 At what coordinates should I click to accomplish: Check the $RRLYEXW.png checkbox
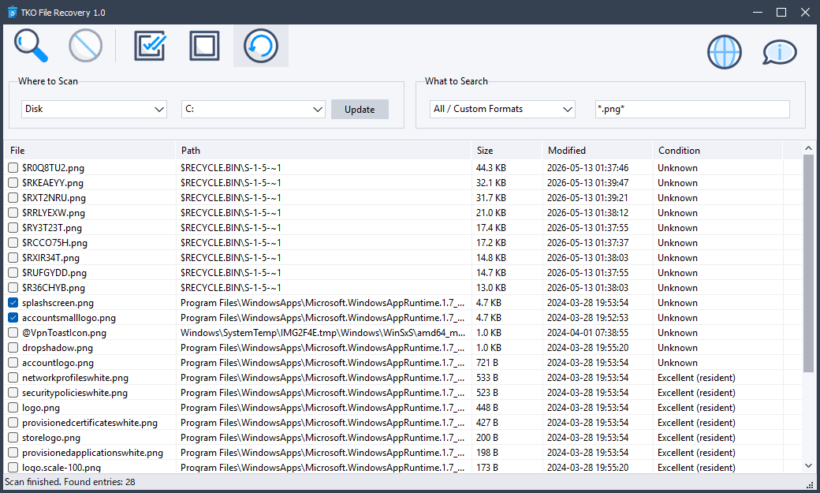coord(13,213)
